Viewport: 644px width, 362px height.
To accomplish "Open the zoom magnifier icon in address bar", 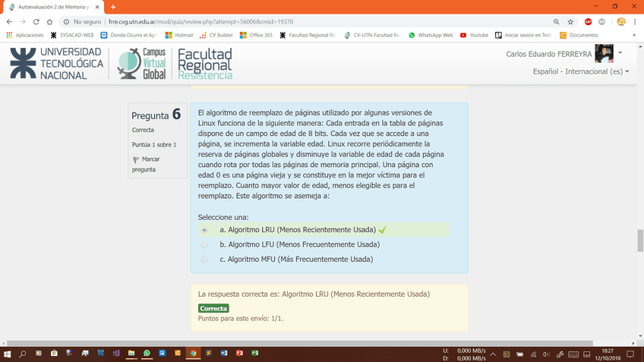I will (557, 22).
